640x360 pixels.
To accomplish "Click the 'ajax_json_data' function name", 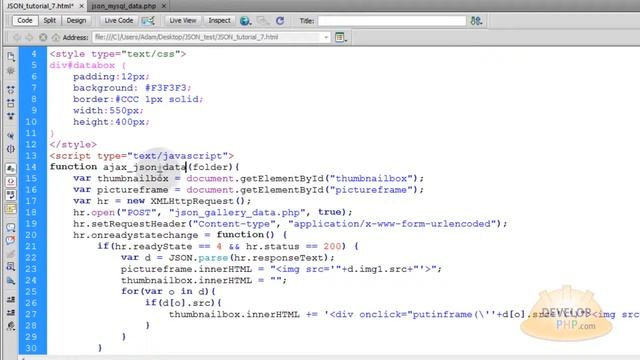I will click(x=144, y=167).
